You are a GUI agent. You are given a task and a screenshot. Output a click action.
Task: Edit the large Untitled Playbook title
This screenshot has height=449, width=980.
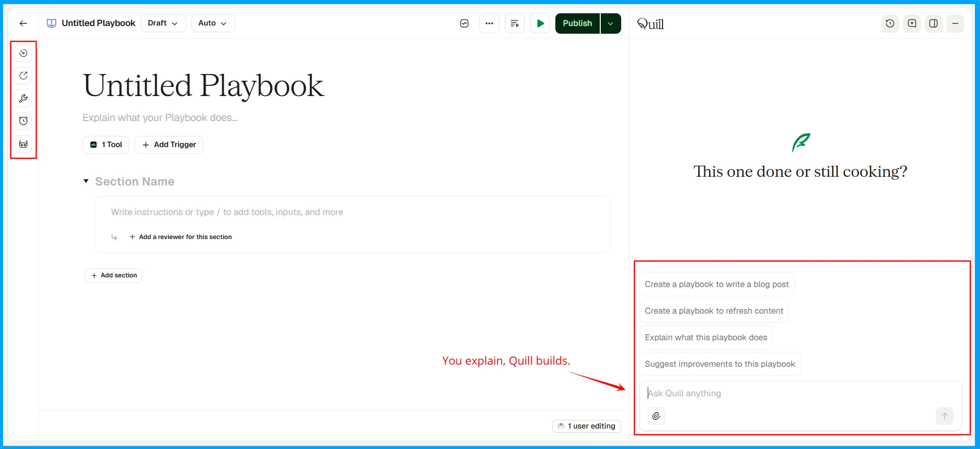coord(204,85)
